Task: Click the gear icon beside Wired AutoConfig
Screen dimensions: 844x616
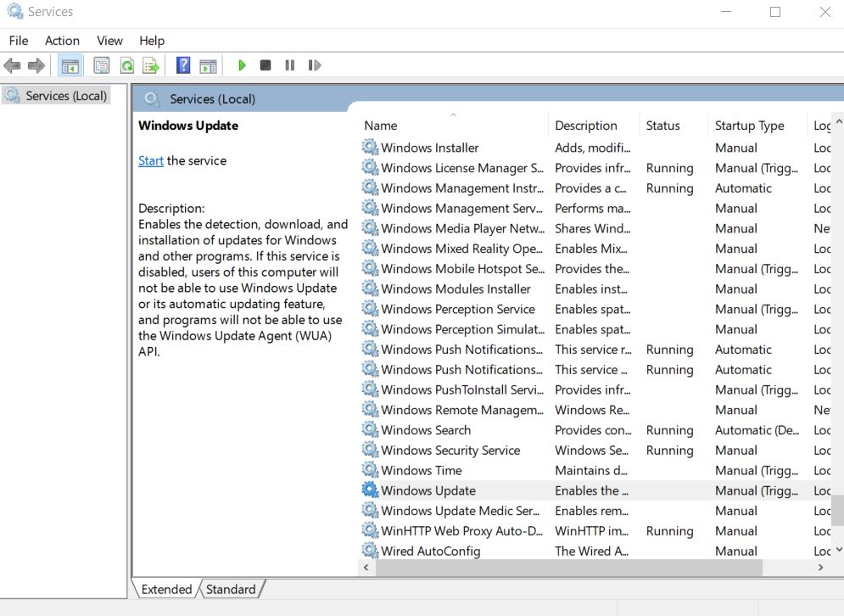Action: [370, 551]
